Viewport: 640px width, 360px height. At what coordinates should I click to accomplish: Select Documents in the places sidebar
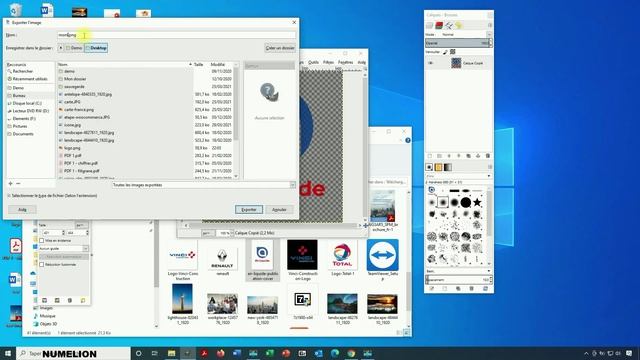[23, 134]
